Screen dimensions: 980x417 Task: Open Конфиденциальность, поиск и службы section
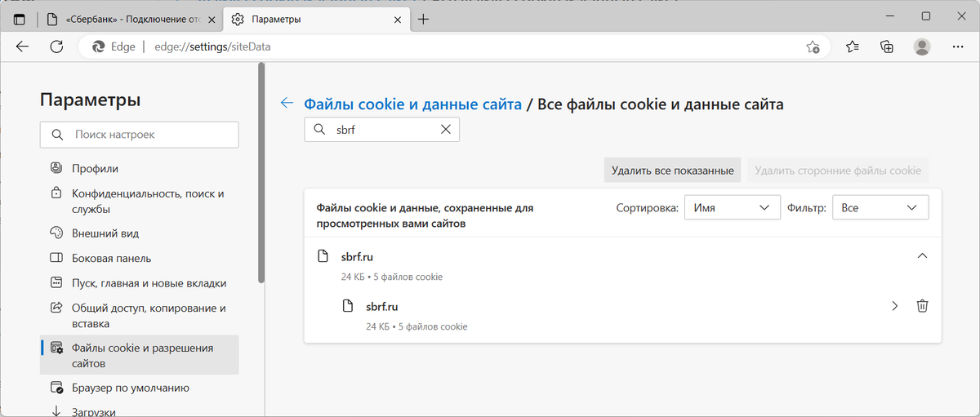(140, 202)
